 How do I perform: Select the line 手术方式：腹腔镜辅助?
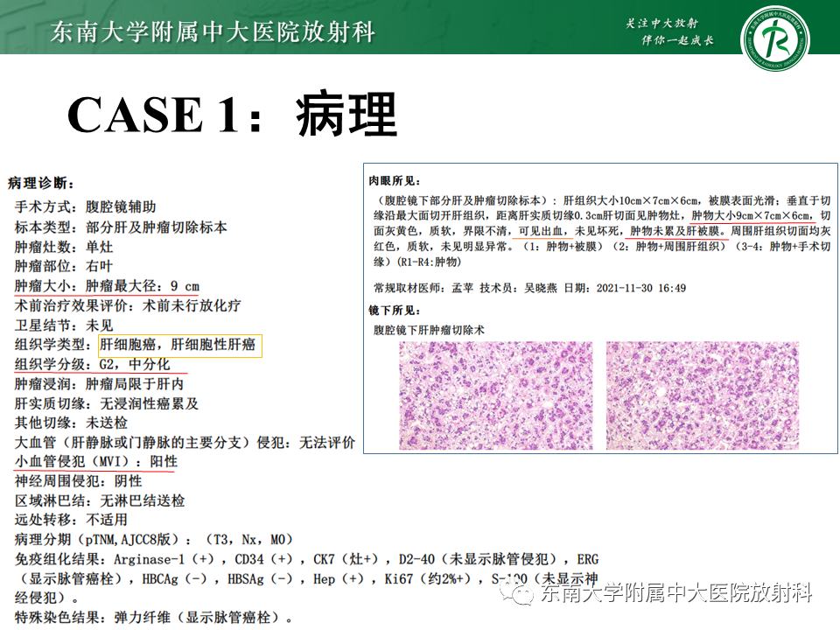(85, 206)
